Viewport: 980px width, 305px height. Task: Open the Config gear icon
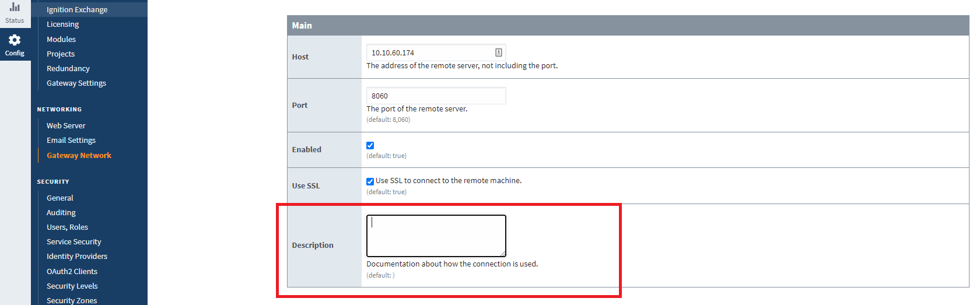tap(15, 40)
